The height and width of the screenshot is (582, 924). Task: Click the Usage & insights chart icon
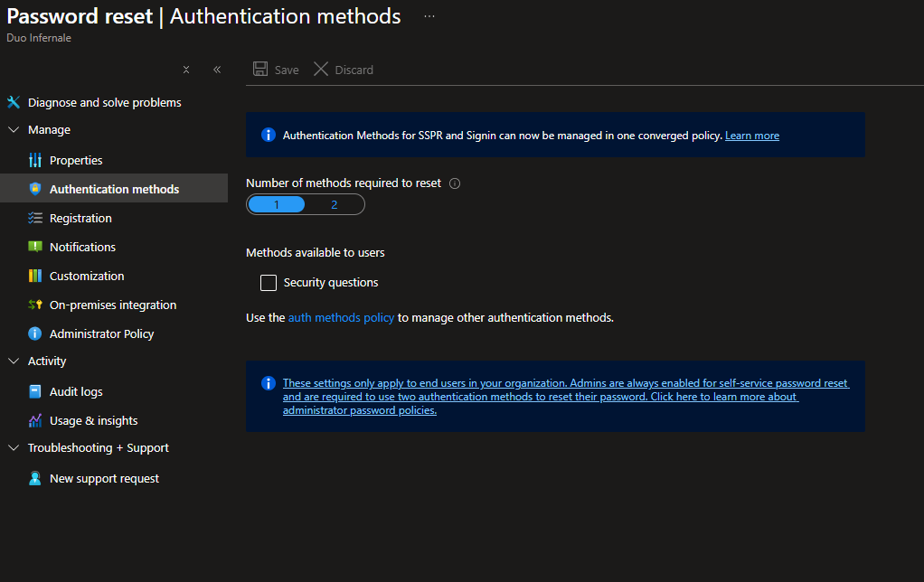(x=35, y=420)
